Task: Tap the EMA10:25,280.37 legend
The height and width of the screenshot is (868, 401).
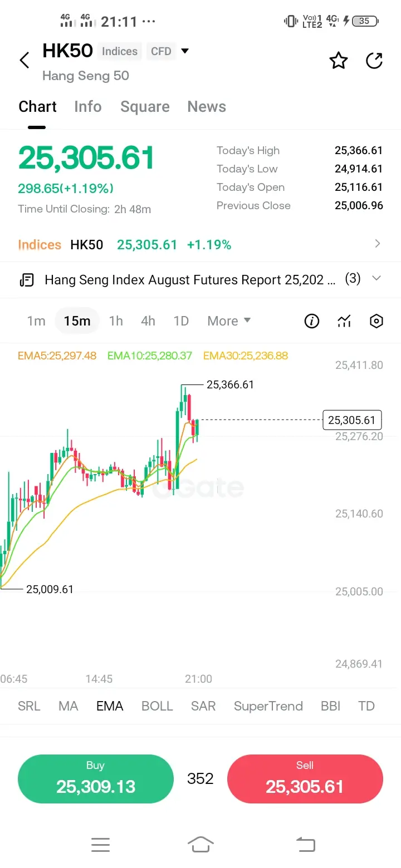Action: click(150, 356)
